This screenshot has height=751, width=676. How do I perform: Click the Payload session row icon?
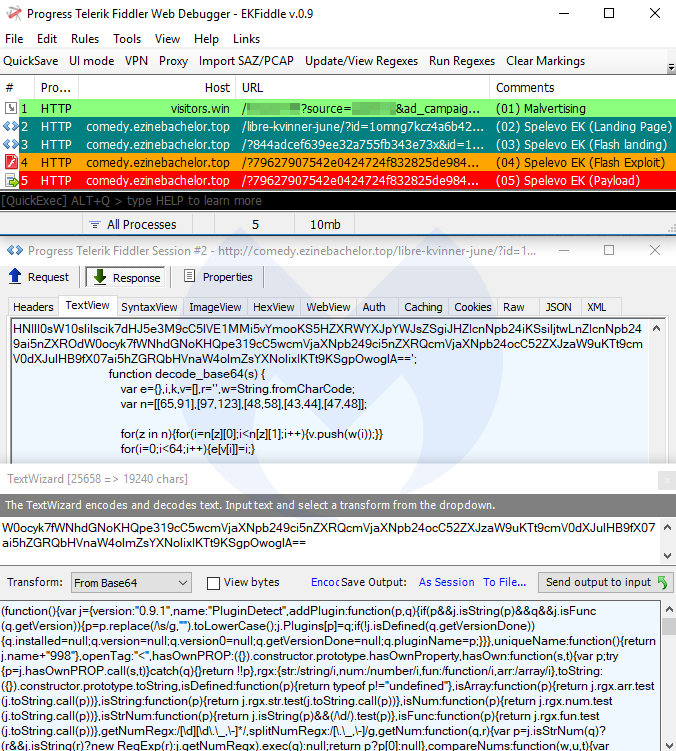(x=11, y=180)
